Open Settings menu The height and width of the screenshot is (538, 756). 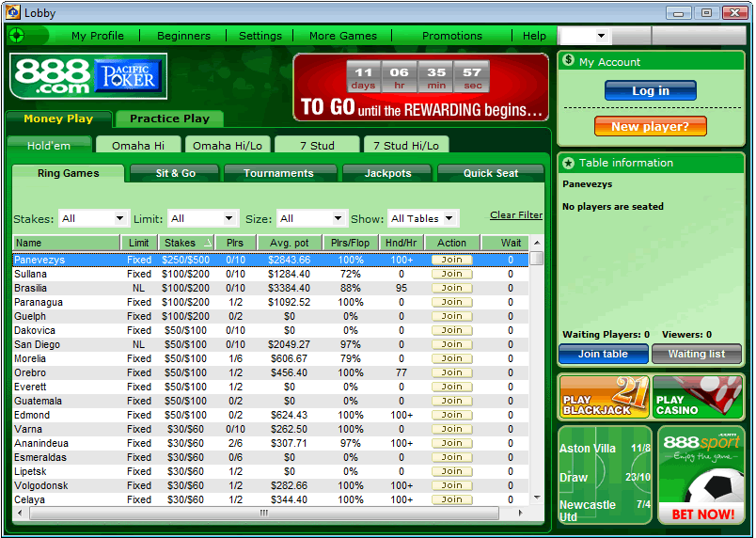point(260,36)
